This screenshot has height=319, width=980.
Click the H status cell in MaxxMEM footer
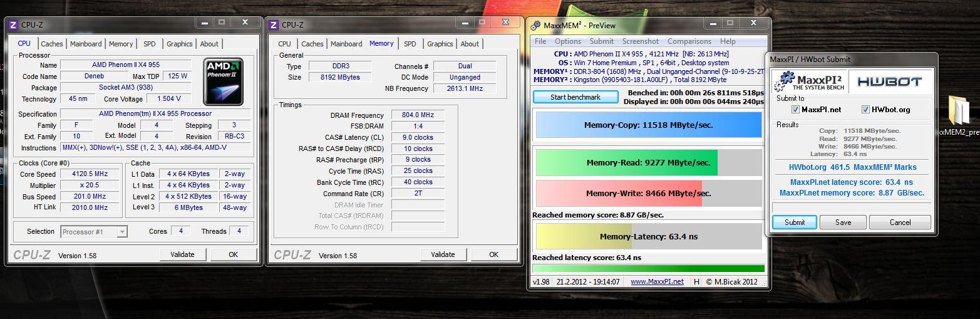(x=696, y=281)
